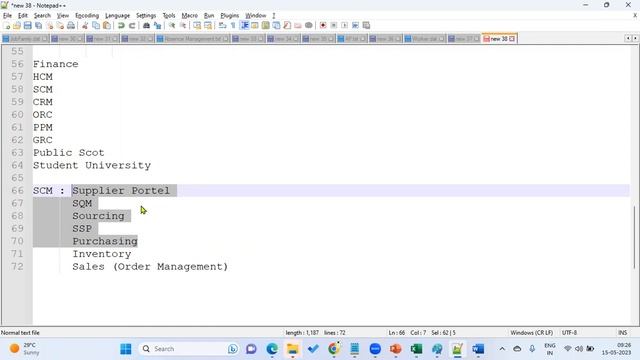Click the Paste toolbar icon
This screenshot has height=360, width=640.
(107, 25)
